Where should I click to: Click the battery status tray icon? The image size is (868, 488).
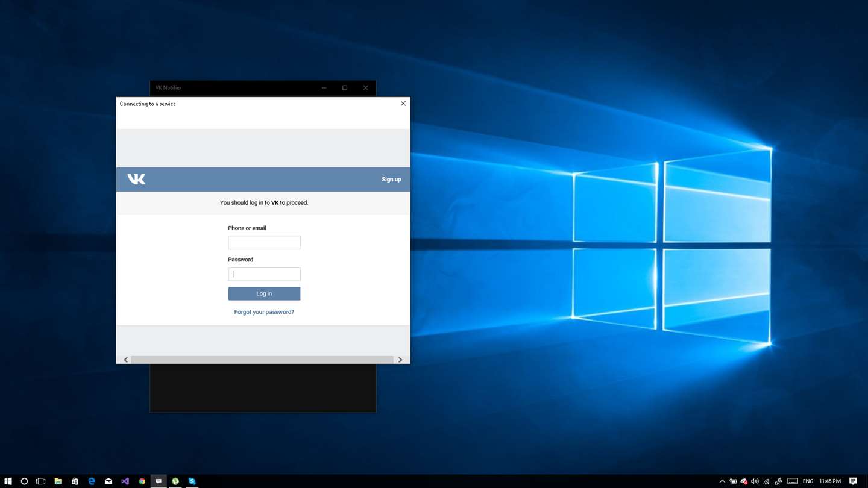(x=733, y=481)
